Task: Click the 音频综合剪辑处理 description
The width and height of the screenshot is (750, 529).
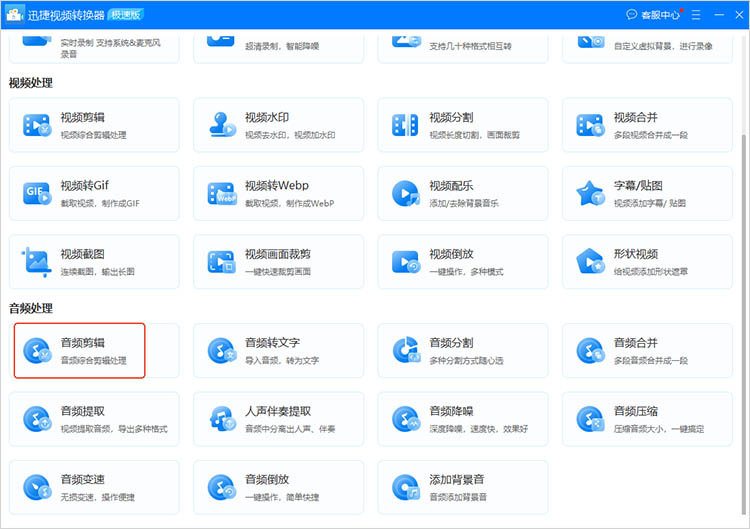Action: coord(94,361)
